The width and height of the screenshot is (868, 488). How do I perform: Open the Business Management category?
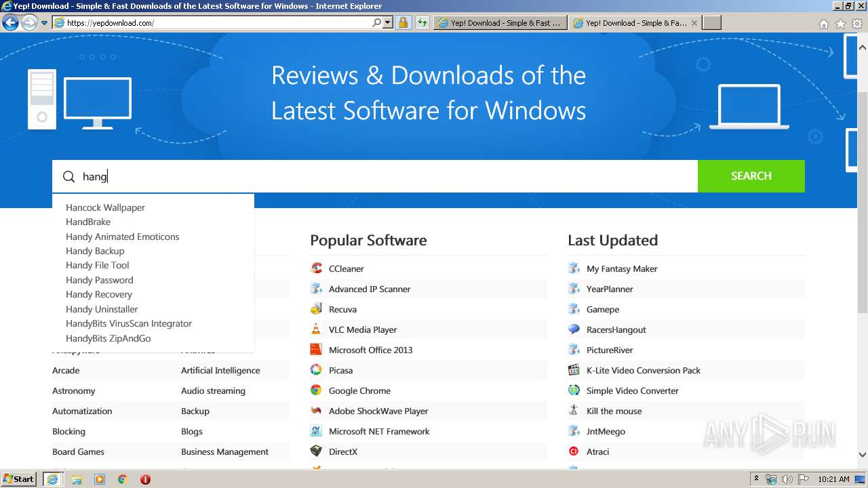[x=224, y=451]
